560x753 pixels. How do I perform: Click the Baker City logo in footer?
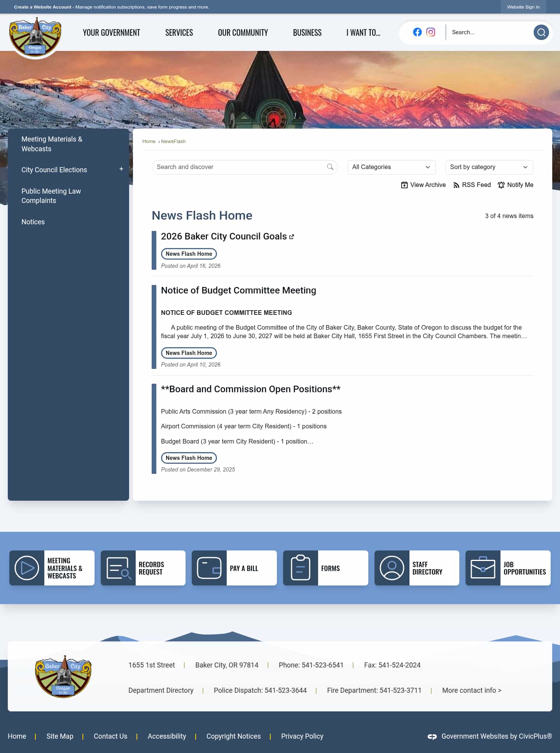(63, 676)
